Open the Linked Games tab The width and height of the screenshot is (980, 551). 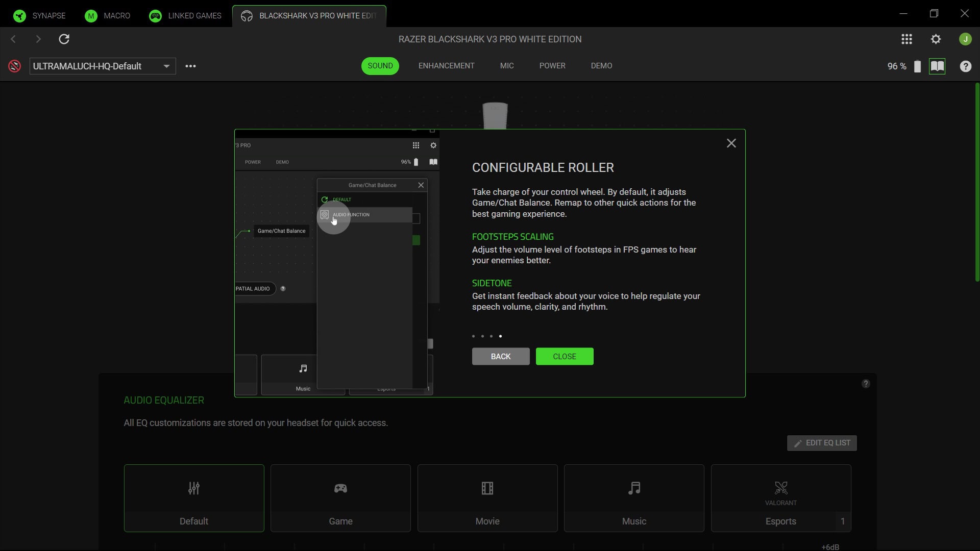(185, 16)
